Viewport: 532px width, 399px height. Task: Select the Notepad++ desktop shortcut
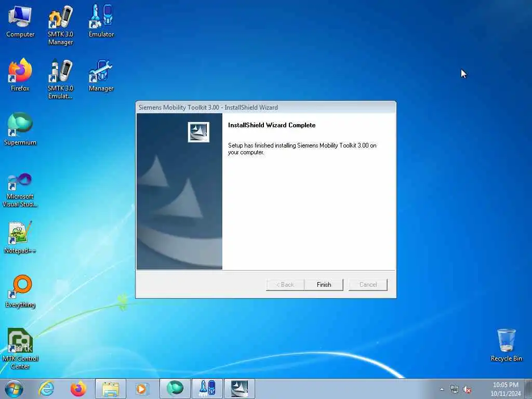coord(20,237)
